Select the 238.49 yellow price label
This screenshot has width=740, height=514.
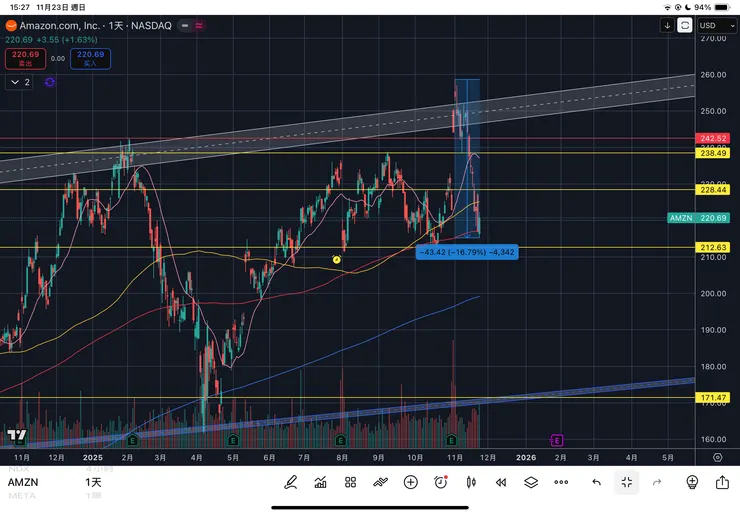713,153
